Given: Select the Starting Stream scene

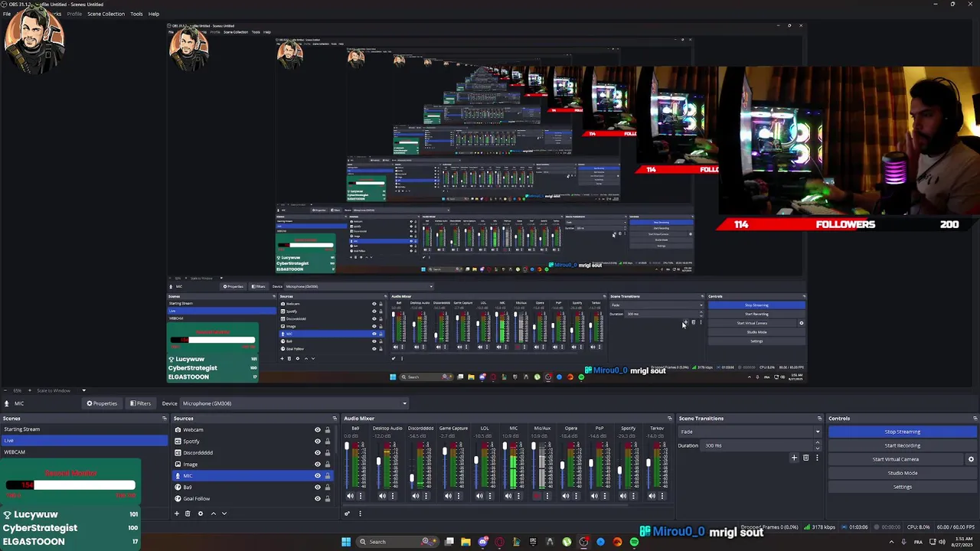Looking at the screenshot, I should (x=84, y=429).
